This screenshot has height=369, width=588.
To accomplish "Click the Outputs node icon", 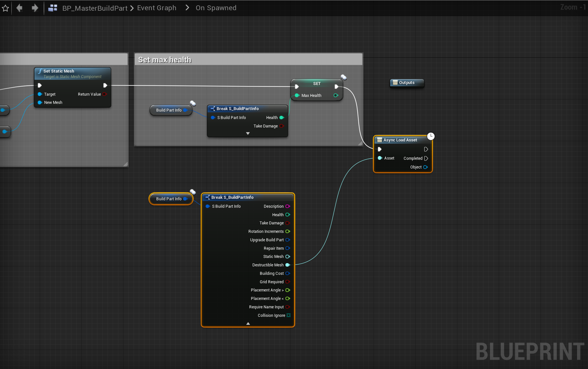I will pyautogui.click(x=395, y=82).
